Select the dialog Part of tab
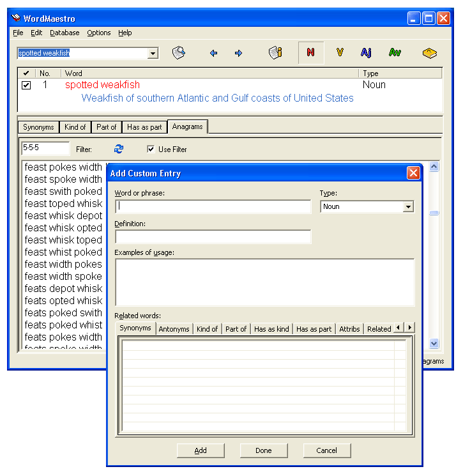 coord(236,329)
